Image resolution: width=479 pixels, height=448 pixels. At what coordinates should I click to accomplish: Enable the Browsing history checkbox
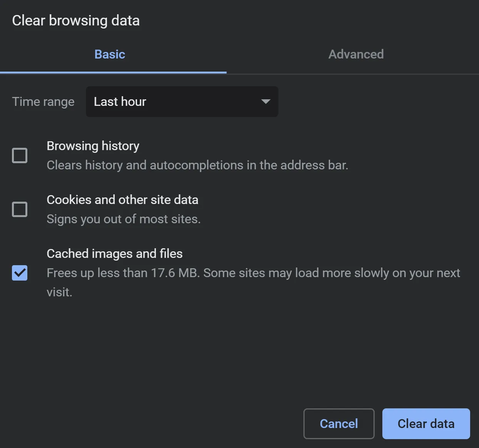pyautogui.click(x=19, y=155)
